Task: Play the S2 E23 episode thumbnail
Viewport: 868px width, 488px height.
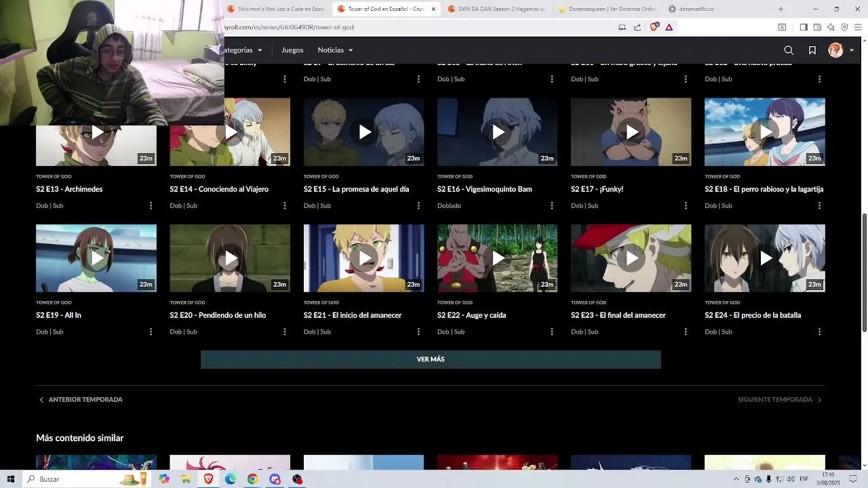Action: [631, 258]
